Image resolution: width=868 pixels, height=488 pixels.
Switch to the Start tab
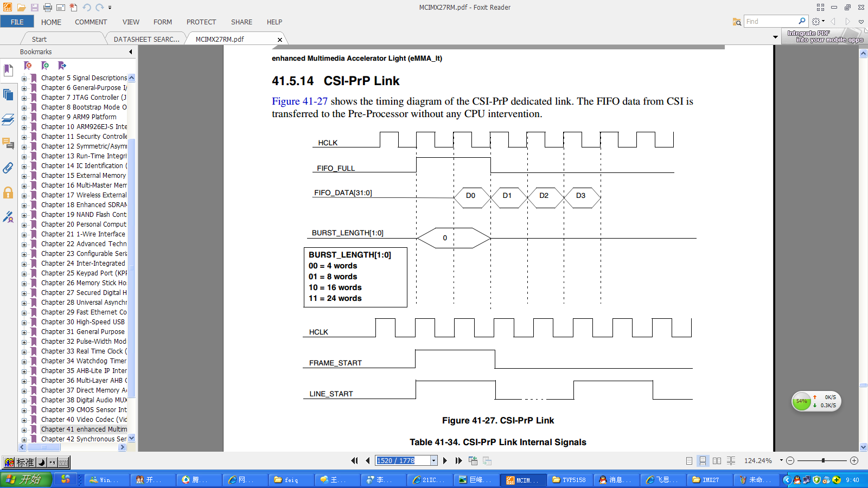tap(39, 39)
